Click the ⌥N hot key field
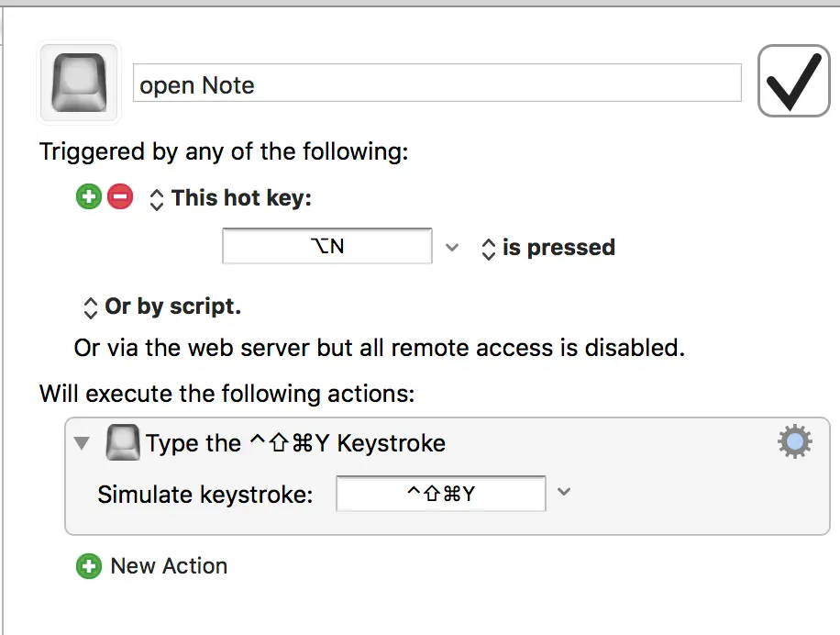 click(x=327, y=247)
